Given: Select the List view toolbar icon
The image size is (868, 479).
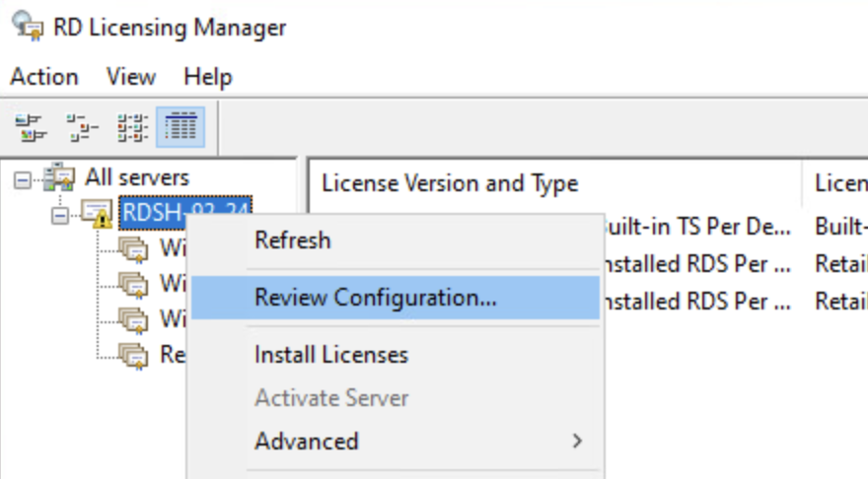Looking at the screenshot, I should [x=132, y=127].
